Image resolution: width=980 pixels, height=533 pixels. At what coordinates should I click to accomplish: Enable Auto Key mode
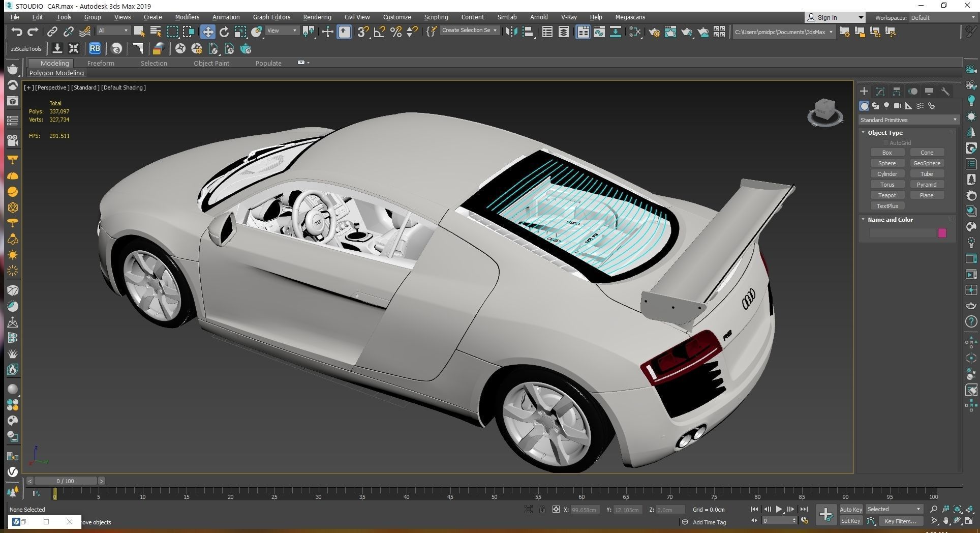(851, 509)
